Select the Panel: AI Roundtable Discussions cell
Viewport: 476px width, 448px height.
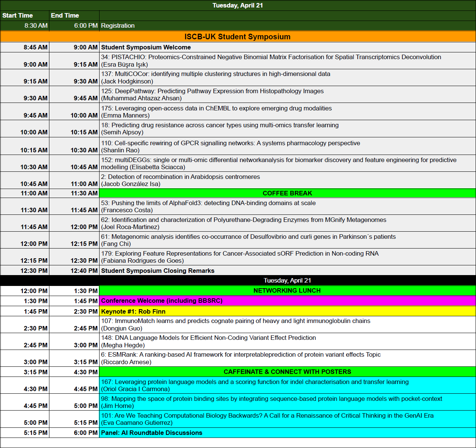152,433
